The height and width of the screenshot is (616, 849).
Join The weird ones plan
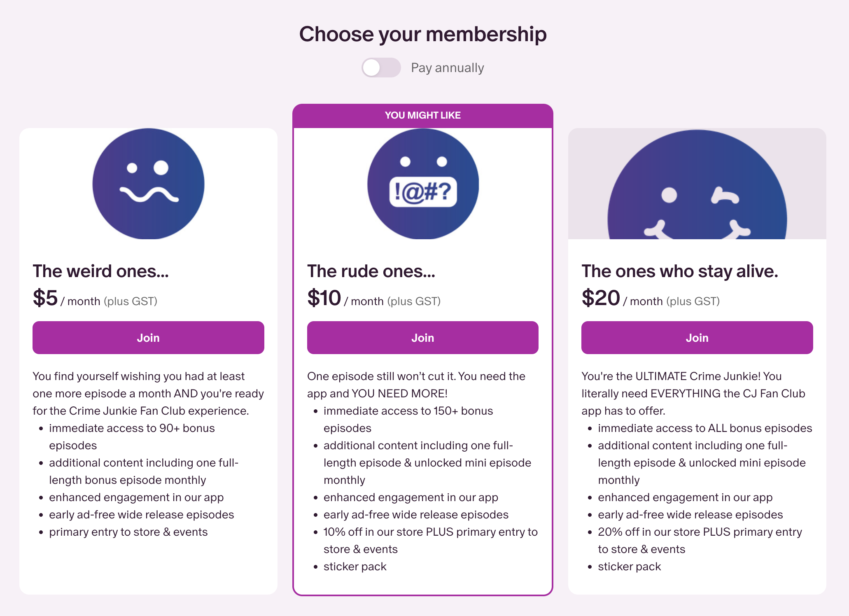(148, 338)
